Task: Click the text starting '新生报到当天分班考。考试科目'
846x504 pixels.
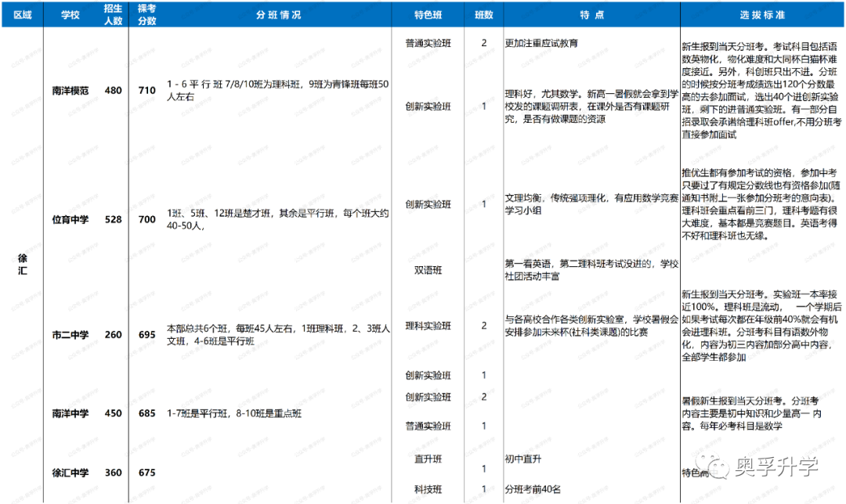Action: click(761, 91)
